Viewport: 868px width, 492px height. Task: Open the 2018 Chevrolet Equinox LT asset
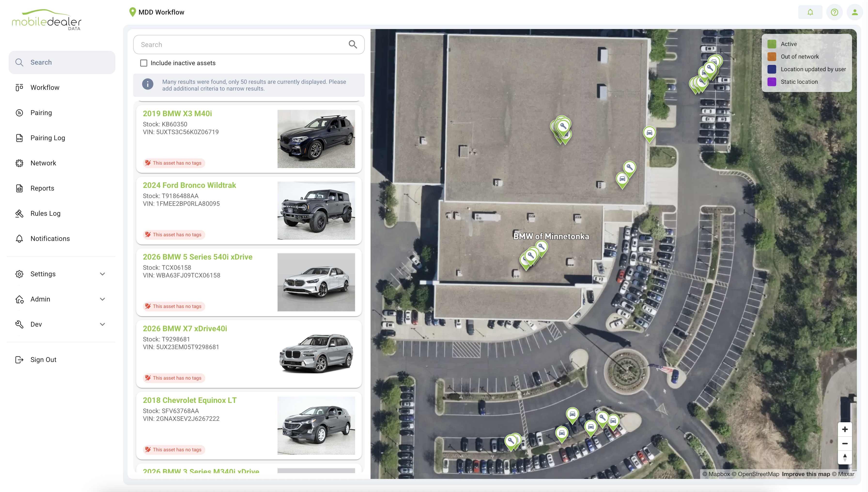190,400
